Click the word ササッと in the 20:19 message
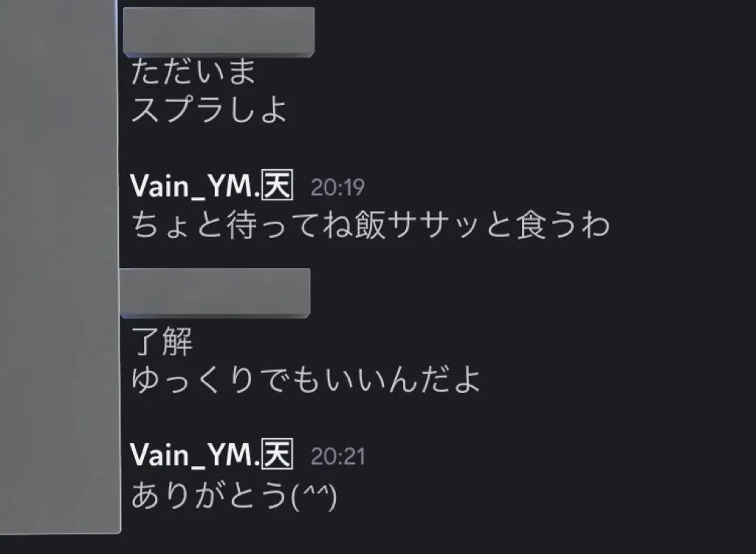The width and height of the screenshot is (756, 554). point(452,225)
